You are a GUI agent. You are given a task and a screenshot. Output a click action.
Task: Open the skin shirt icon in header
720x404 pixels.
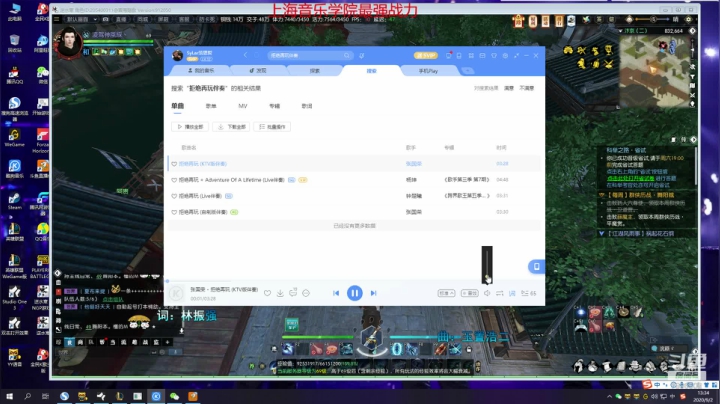pyautogui.click(x=494, y=56)
